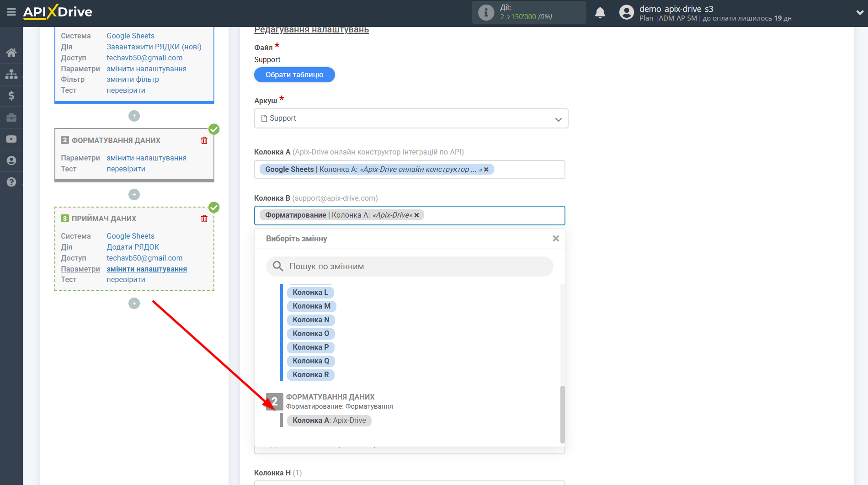Select variable Колонка P
Viewport: 868px width, 485px height.
[x=311, y=347]
